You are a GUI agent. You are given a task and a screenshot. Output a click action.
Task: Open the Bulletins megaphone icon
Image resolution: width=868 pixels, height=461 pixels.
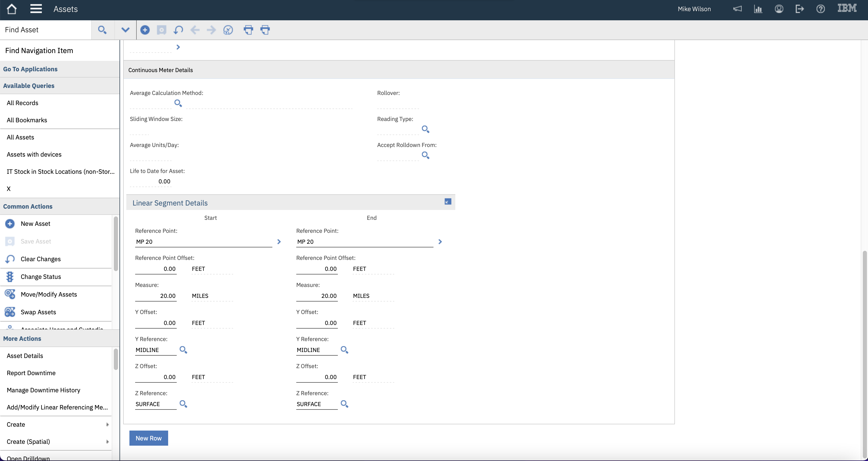[x=737, y=9]
